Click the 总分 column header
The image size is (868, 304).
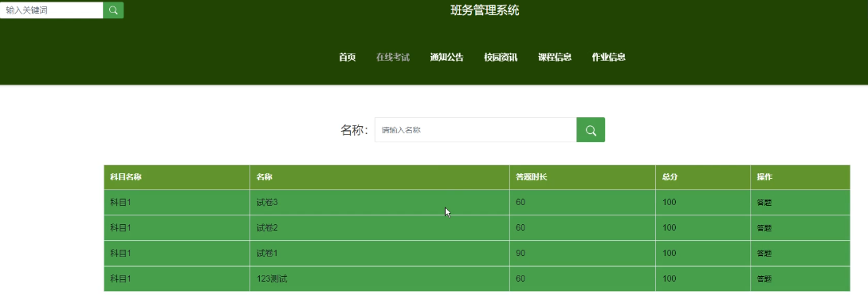click(x=703, y=177)
